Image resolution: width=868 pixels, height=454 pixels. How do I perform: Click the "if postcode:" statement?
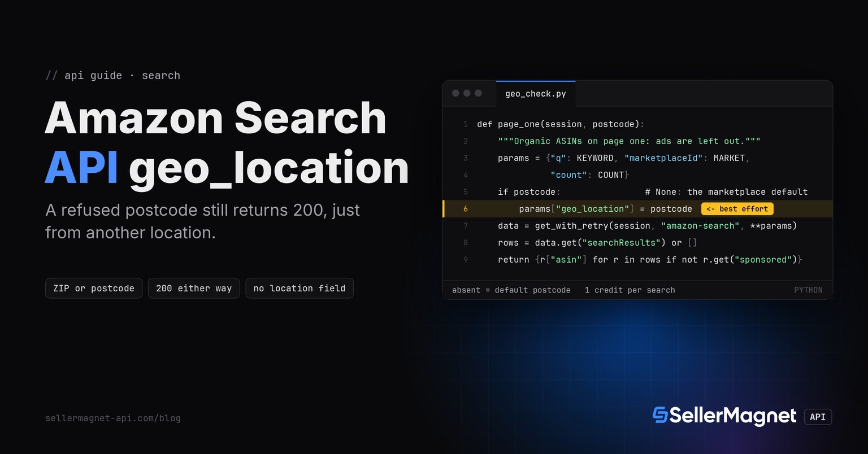coord(529,192)
